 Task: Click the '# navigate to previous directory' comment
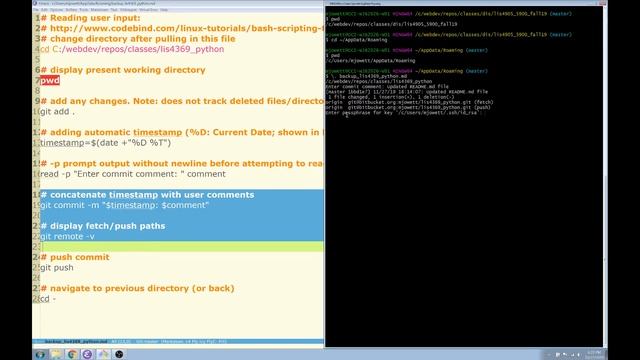(x=138, y=289)
